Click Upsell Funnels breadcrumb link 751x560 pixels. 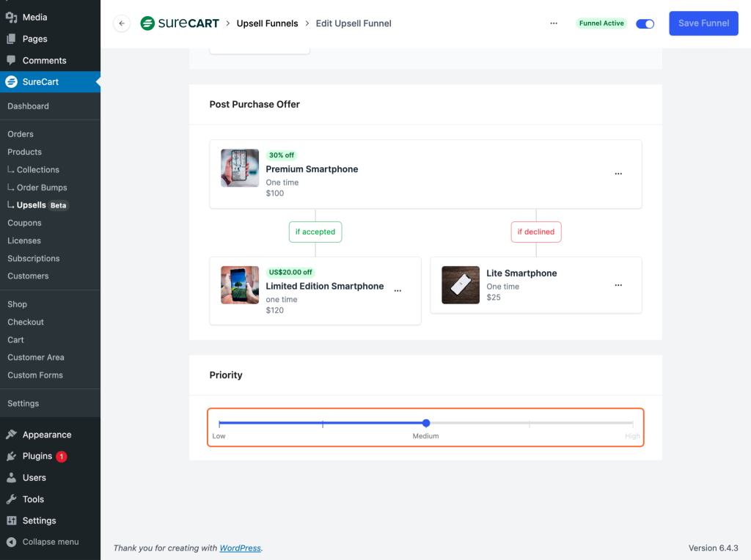(267, 23)
